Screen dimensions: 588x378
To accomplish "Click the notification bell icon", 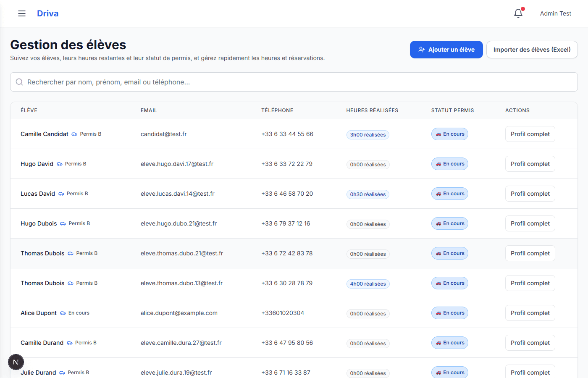I will pos(518,13).
